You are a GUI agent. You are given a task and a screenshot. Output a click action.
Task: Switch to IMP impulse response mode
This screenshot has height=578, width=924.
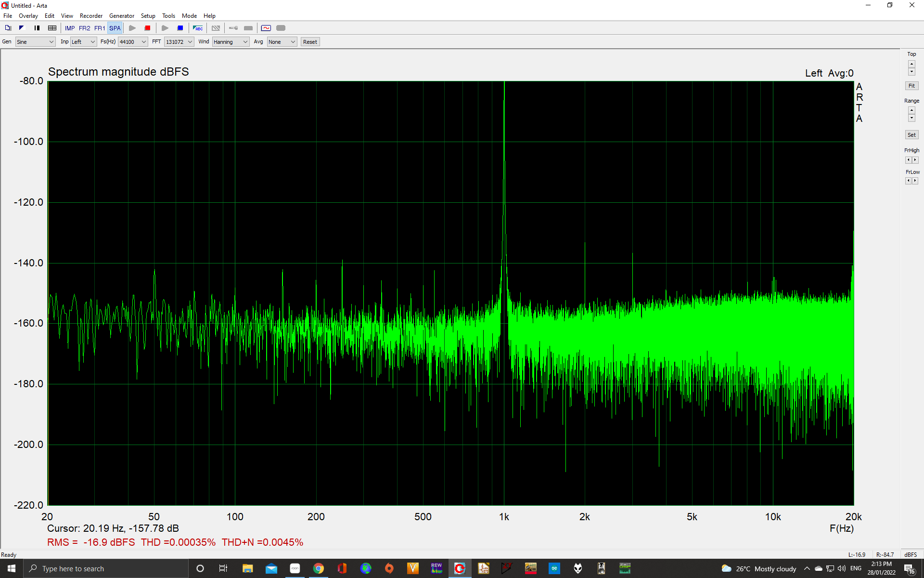point(70,28)
